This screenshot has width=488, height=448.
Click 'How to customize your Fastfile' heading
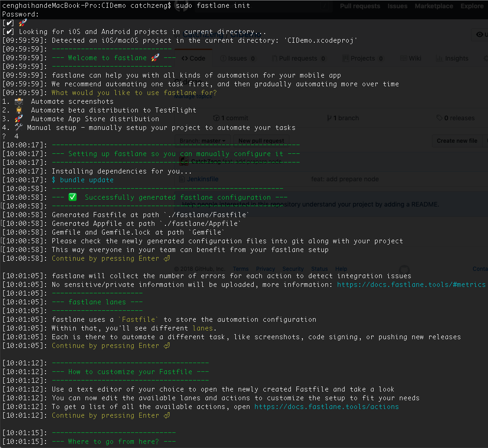click(x=130, y=372)
